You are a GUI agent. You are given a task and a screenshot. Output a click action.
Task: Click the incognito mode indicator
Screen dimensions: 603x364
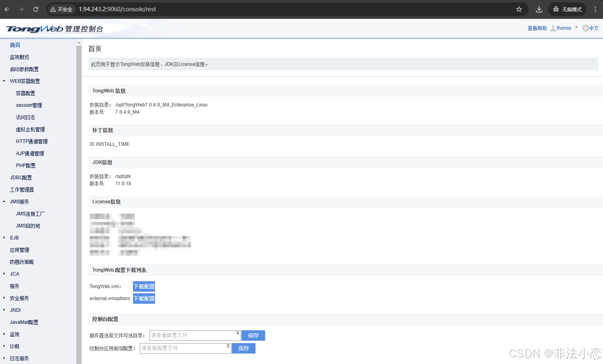point(567,9)
